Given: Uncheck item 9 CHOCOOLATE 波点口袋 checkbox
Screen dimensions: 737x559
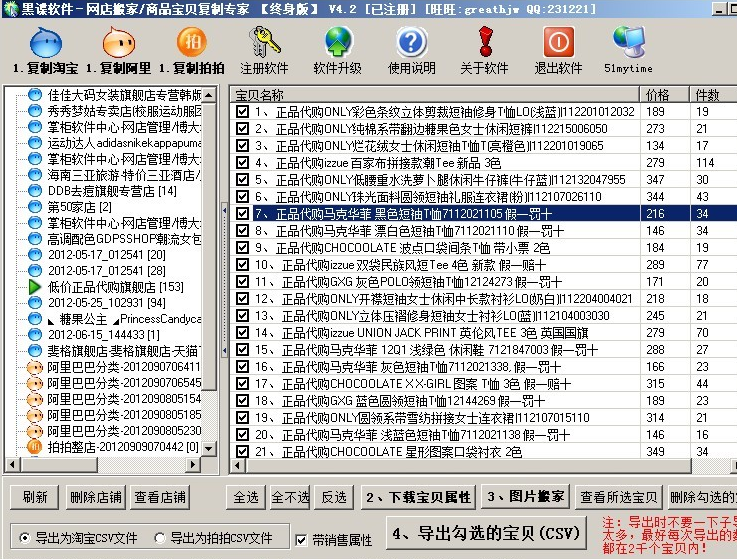Looking at the screenshot, I should (x=243, y=248).
